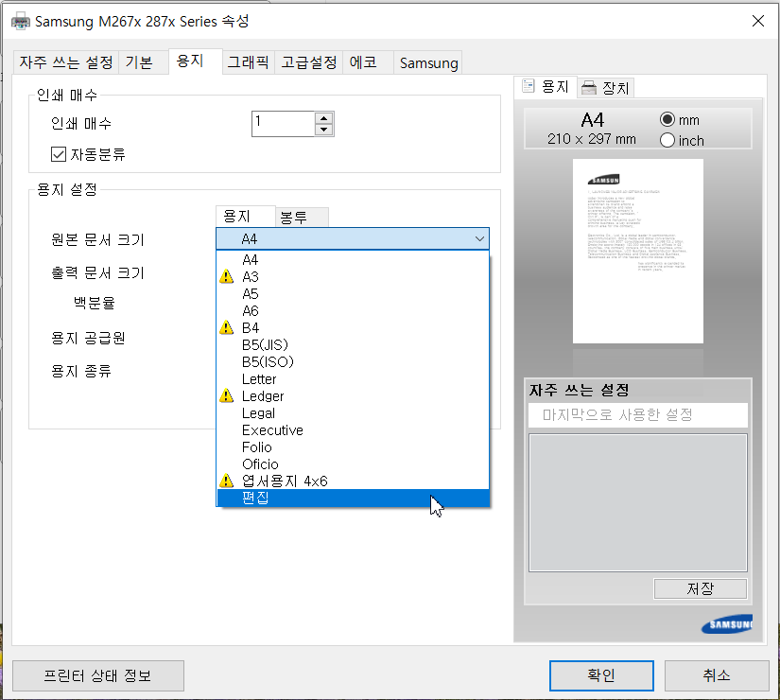Image resolution: width=780 pixels, height=700 pixels.
Task: Click the 저장 button
Action: (x=700, y=588)
